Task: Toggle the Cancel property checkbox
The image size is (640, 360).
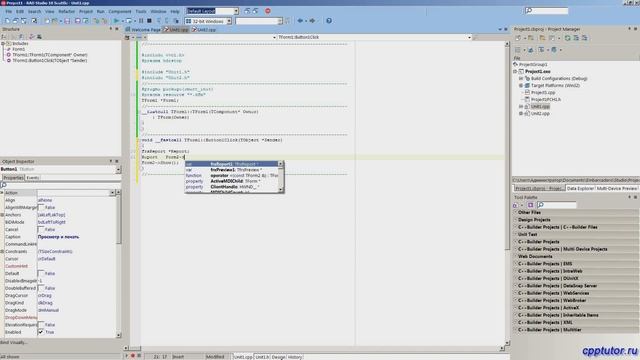Action: pos(41,229)
